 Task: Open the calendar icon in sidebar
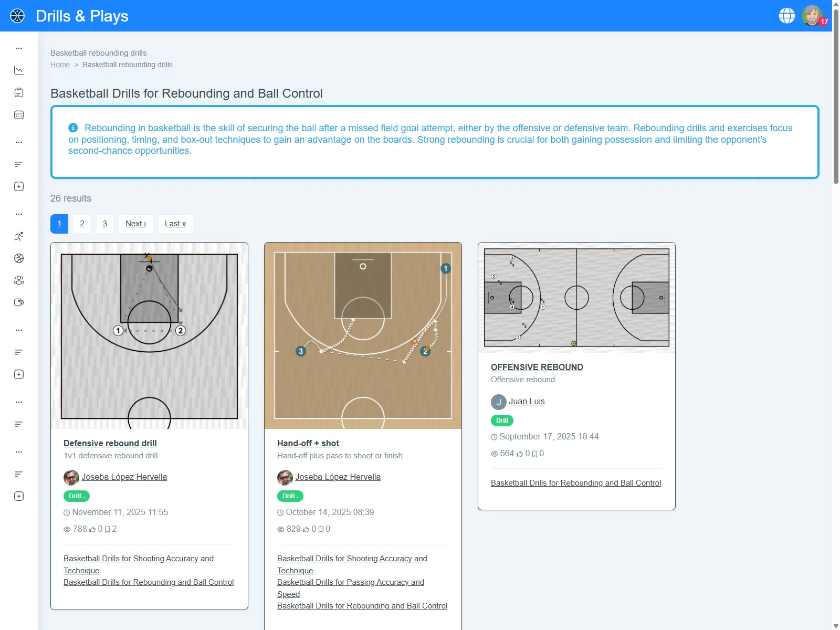[19, 115]
